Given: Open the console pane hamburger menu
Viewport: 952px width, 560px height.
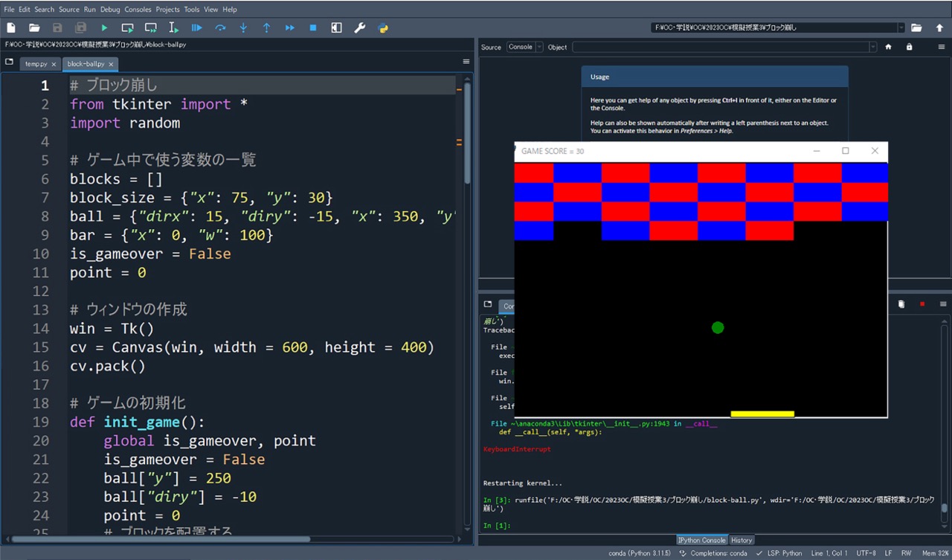Looking at the screenshot, I should pyautogui.click(x=943, y=304).
